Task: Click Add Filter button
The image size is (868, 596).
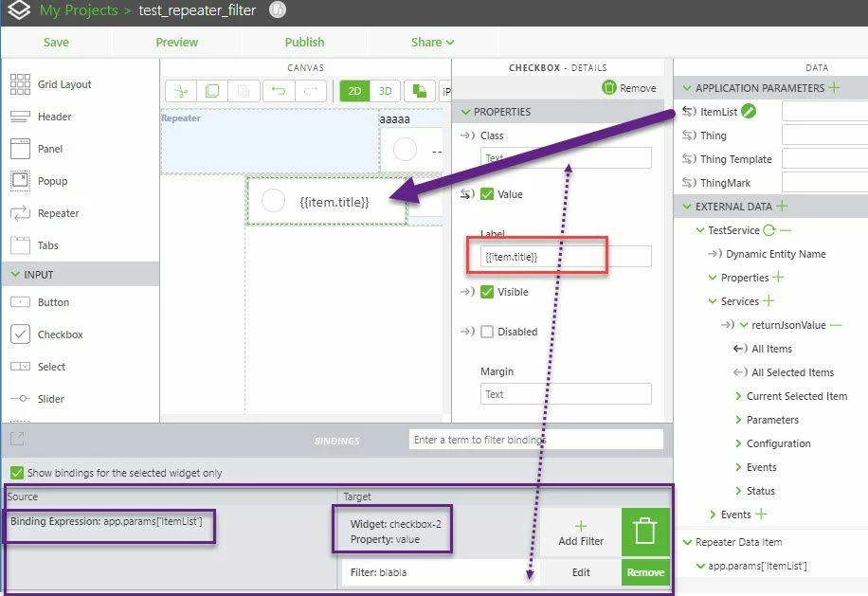Action: tap(581, 533)
